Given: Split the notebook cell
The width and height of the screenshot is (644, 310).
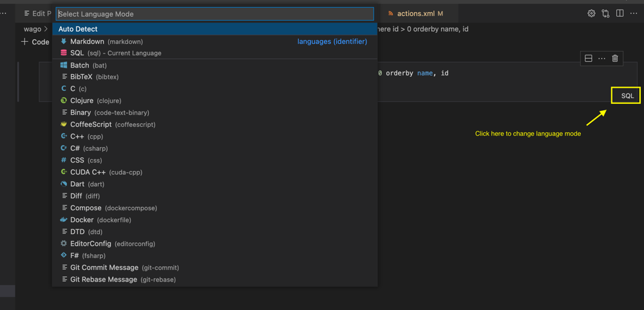Looking at the screenshot, I should (x=588, y=59).
